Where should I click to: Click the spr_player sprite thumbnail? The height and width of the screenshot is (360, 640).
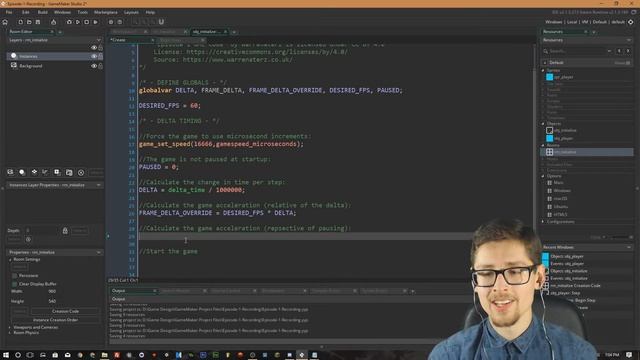(x=549, y=77)
